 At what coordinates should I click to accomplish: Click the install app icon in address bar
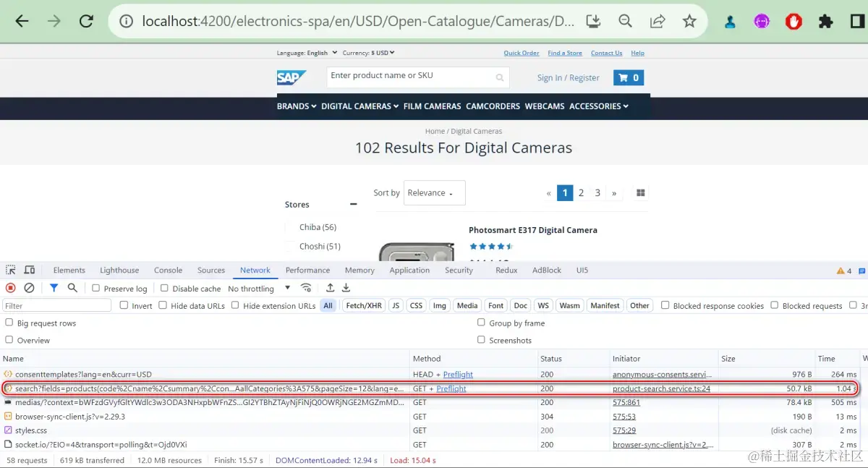tap(593, 21)
